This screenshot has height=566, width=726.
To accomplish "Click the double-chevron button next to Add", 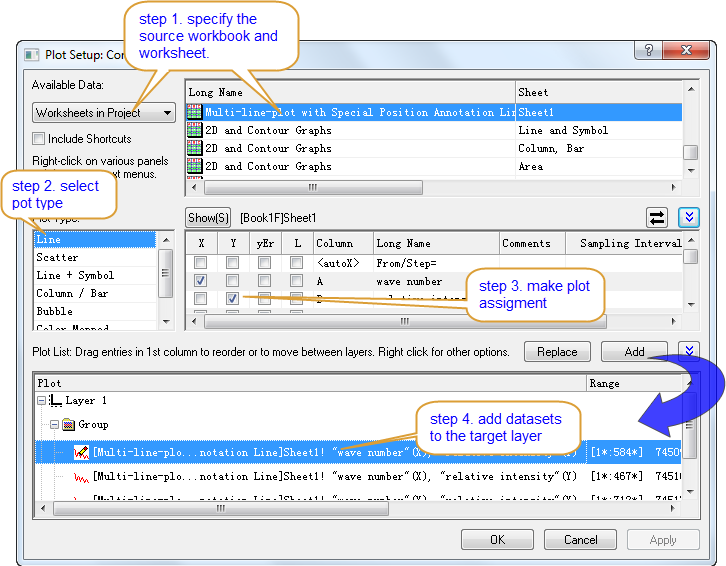I will click(x=689, y=351).
